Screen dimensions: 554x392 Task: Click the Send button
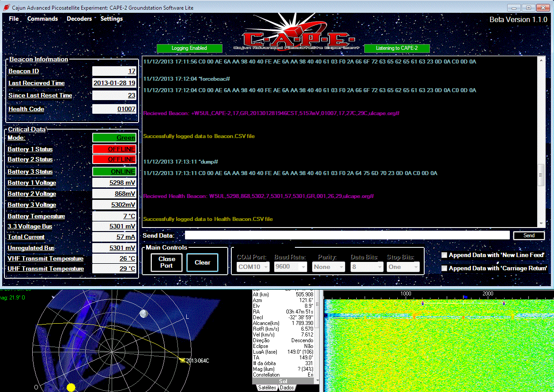[529, 235]
